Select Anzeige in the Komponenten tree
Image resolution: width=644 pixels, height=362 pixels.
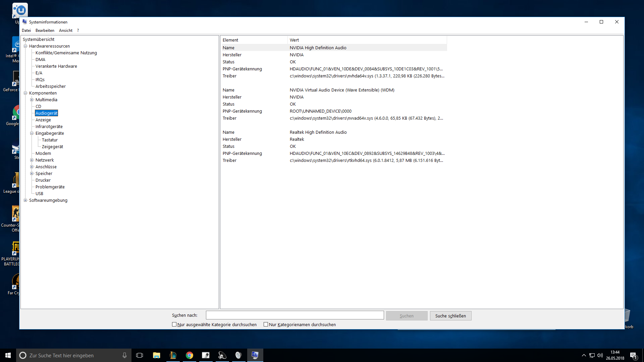(x=43, y=120)
